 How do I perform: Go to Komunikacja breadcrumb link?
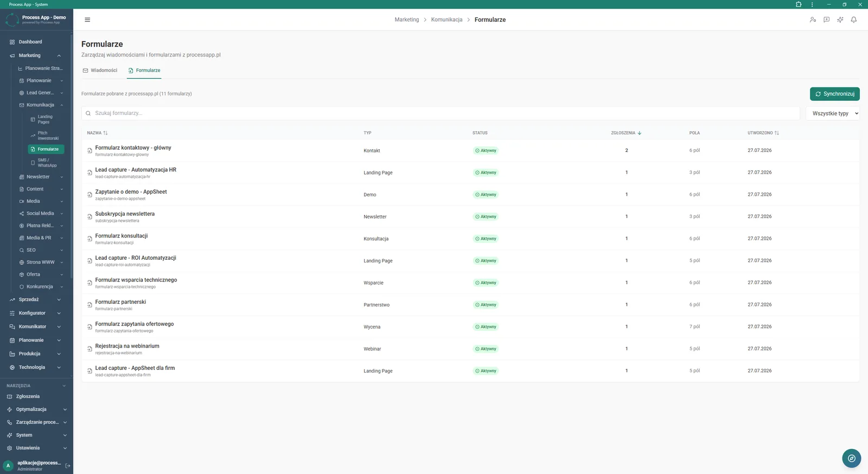click(447, 20)
